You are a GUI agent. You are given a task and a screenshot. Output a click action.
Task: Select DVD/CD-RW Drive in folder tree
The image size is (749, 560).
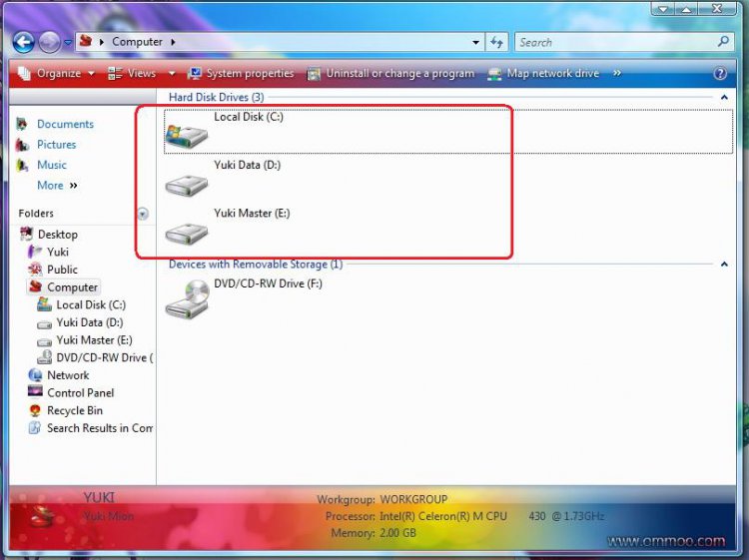coord(104,357)
